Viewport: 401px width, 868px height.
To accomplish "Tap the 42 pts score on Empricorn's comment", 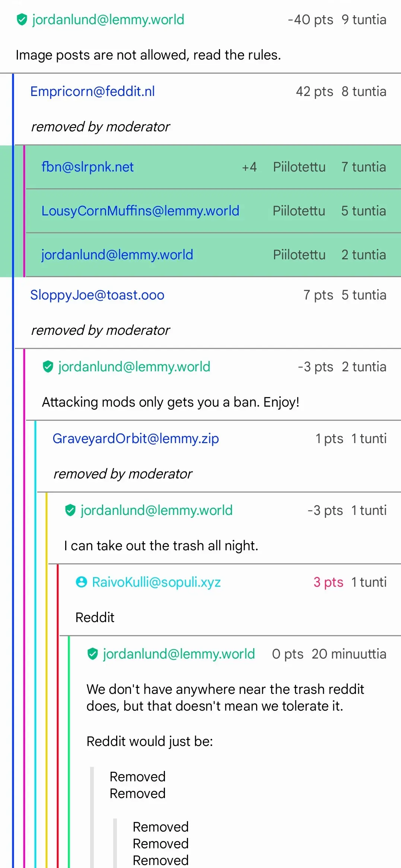I will [x=314, y=92].
